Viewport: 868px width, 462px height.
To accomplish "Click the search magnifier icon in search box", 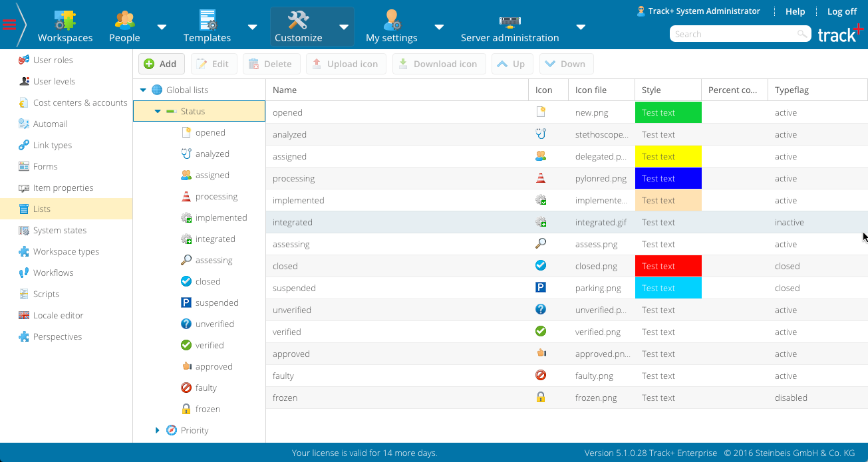I will [803, 34].
